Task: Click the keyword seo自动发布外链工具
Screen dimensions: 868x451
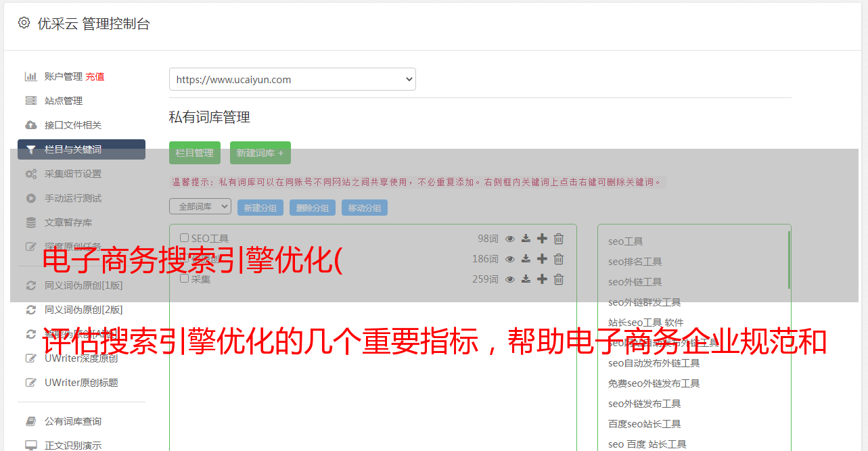Action: pos(654,363)
